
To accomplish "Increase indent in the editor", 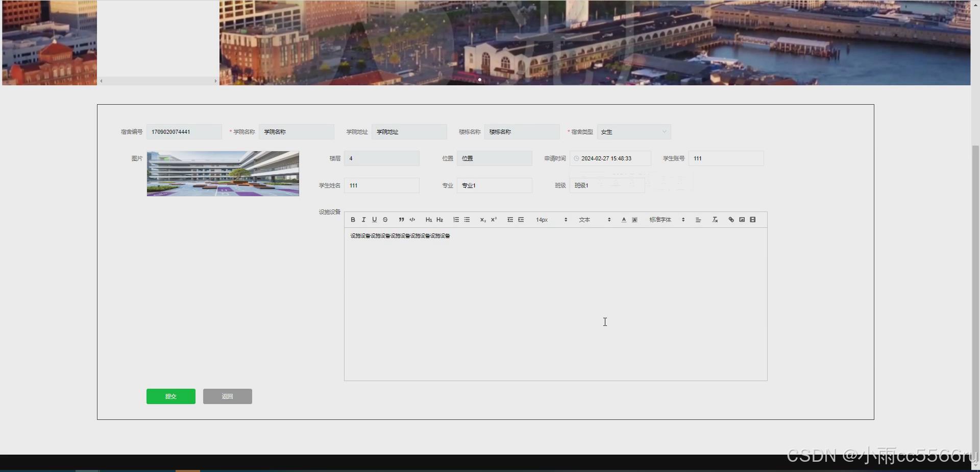I will (521, 220).
